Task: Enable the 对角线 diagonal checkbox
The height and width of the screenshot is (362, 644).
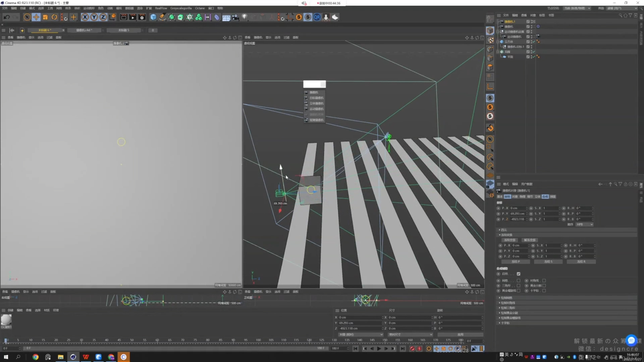Action: point(544,281)
